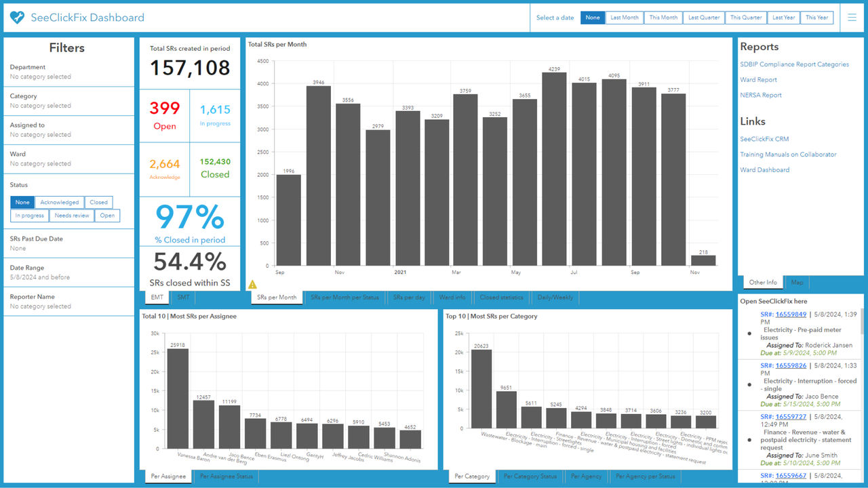The height and width of the screenshot is (488, 868).
Task: Click the SeeClickFix heart logo icon
Action: (x=17, y=18)
